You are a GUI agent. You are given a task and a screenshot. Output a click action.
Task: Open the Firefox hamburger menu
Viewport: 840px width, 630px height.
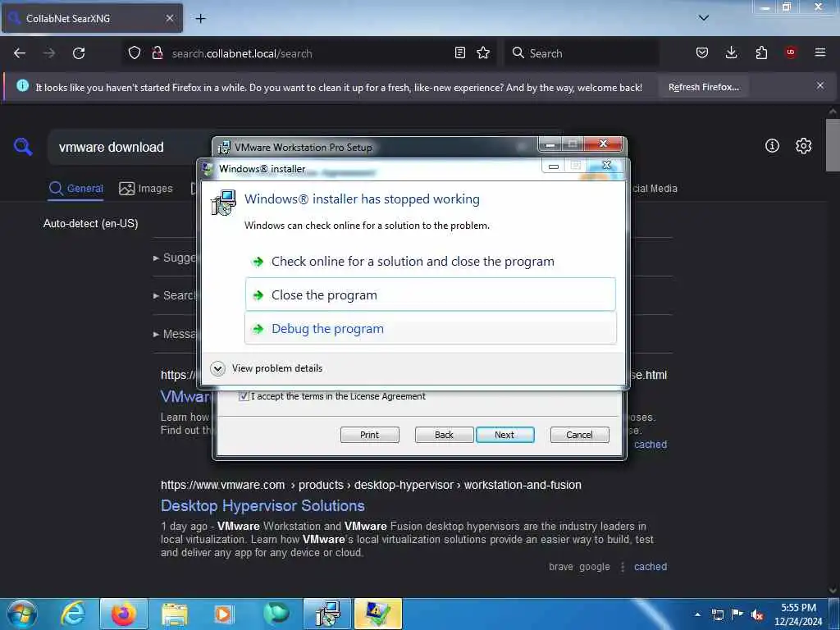819,52
